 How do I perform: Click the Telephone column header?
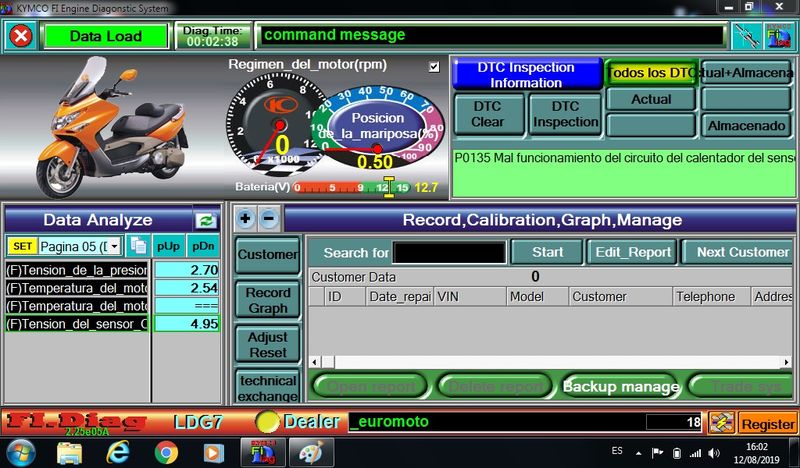click(711, 297)
